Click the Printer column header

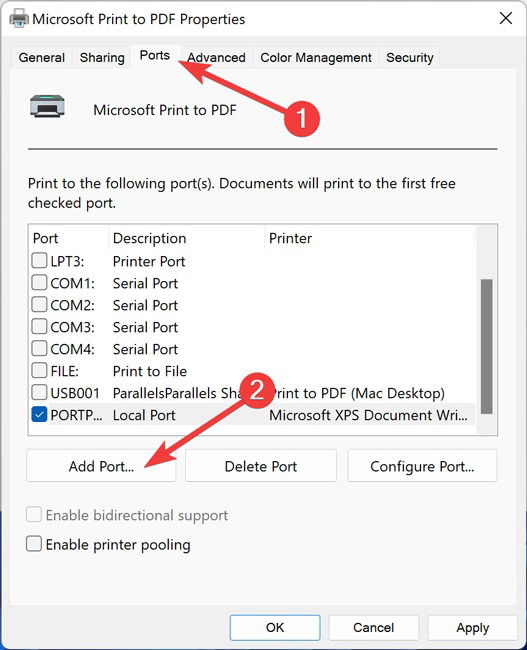(370, 238)
